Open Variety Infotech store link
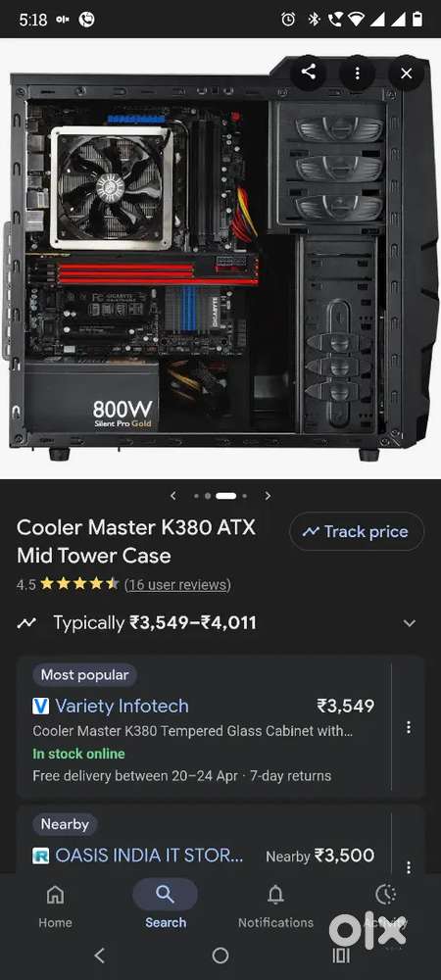441x980 pixels. 122,707
